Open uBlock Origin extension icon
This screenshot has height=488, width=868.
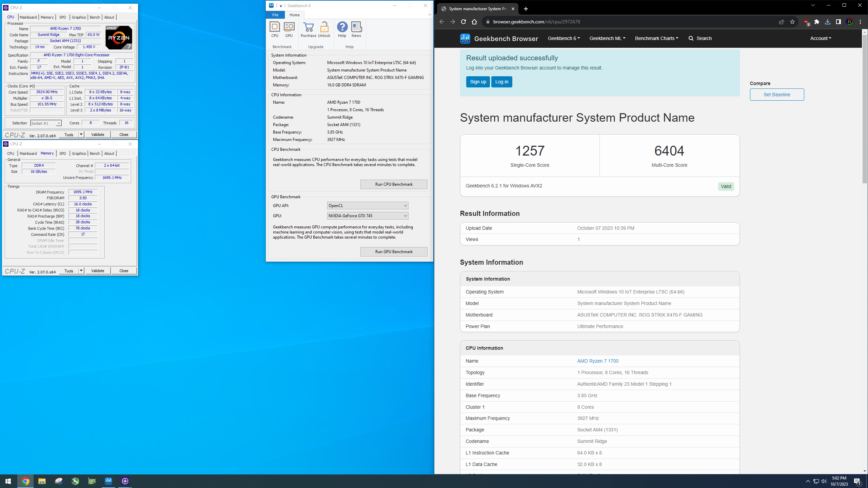point(806,22)
